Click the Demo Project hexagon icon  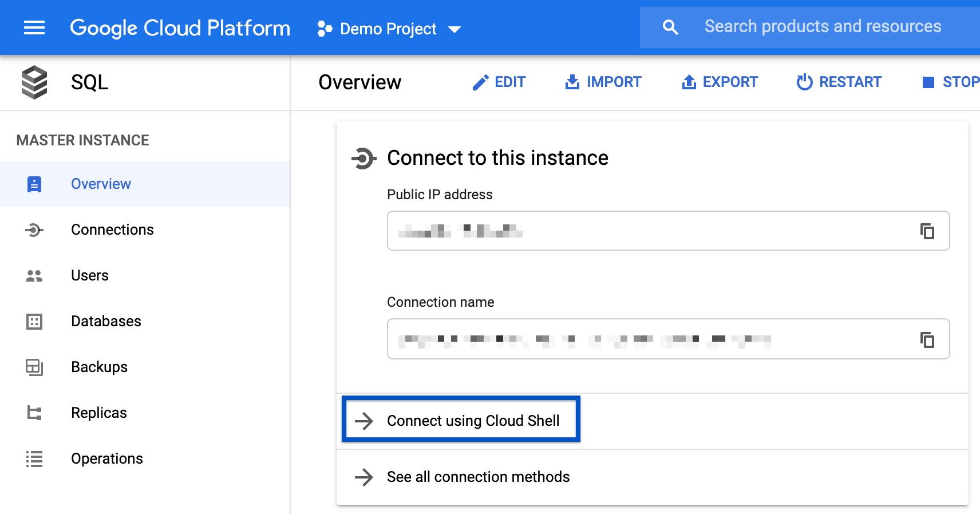[325, 29]
